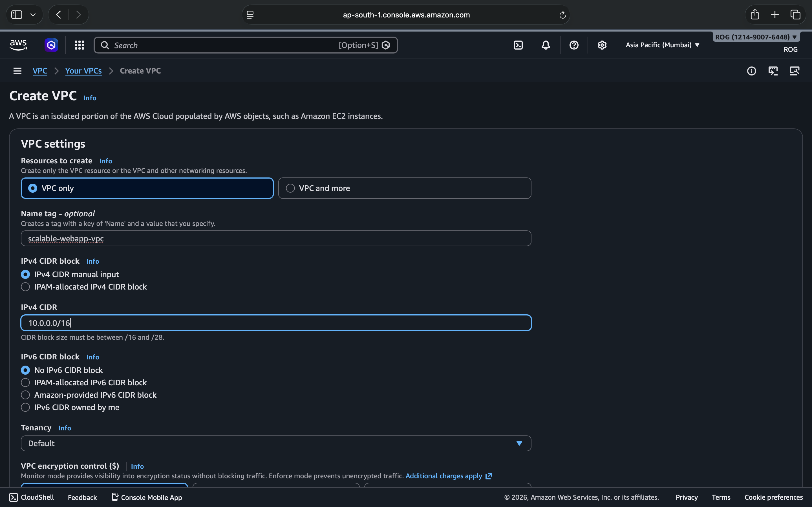Toggle the side navigation hamburger menu

click(x=17, y=71)
